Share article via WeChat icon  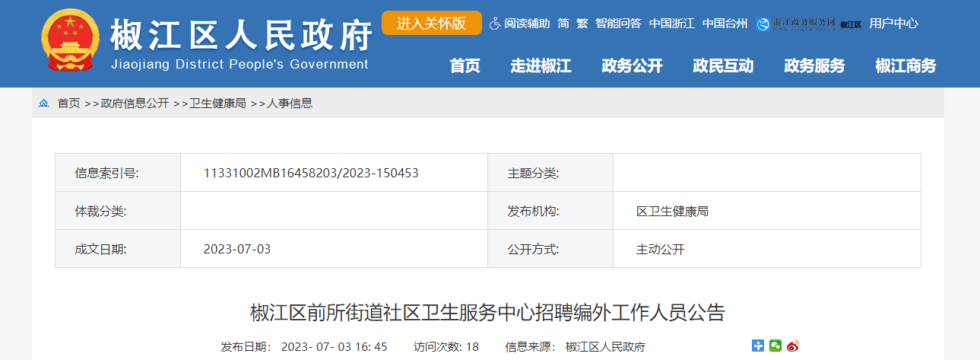(x=775, y=346)
